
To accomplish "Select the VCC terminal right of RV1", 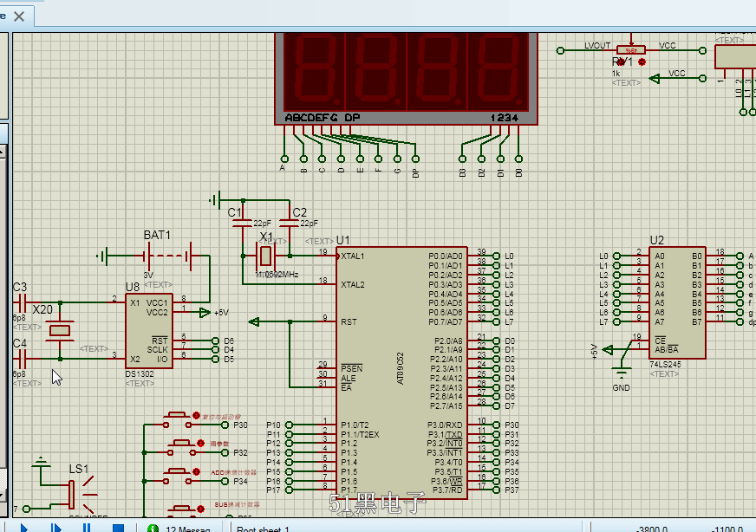I will tap(702, 50).
